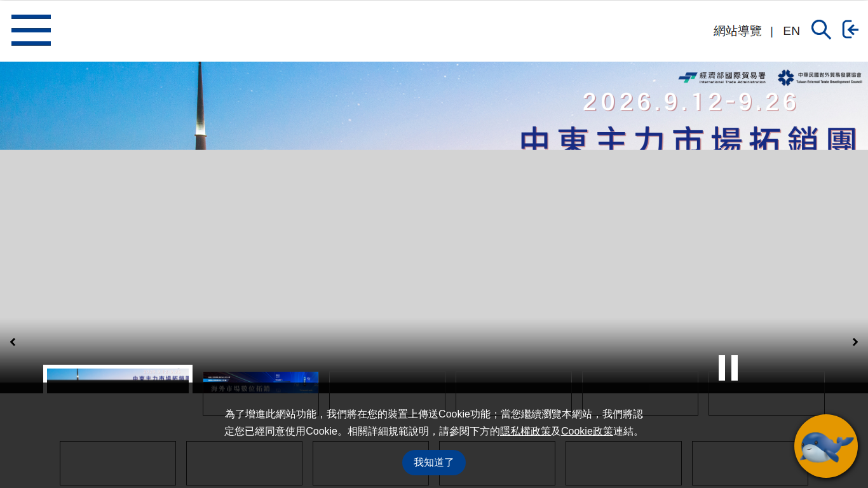Select 中東主力市場拓銷團 slide thumbnail

tap(118, 379)
